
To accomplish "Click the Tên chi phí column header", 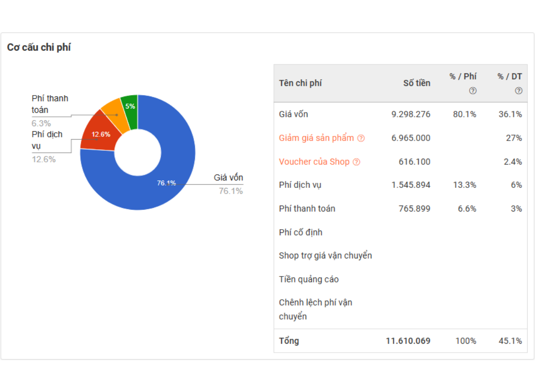I will [x=300, y=83].
